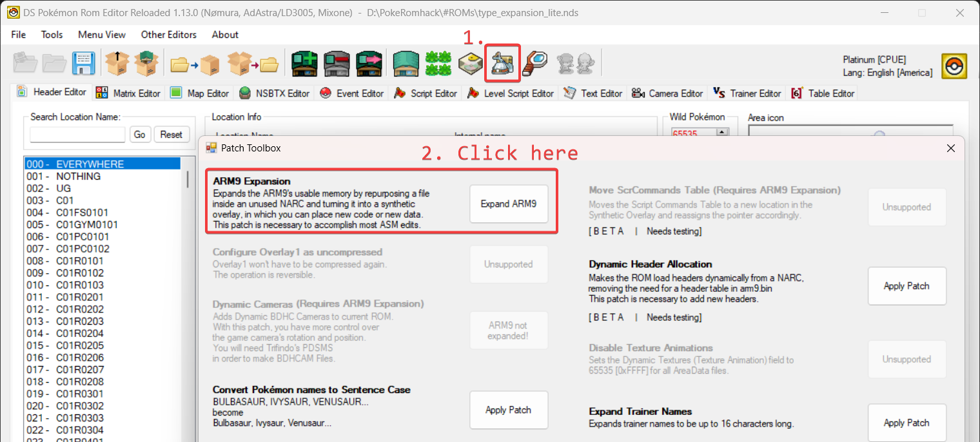Select list row 018 - C01R0208
The width and height of the screenshot is (980, 442).
pyautogui.click(x=103, y=382)
